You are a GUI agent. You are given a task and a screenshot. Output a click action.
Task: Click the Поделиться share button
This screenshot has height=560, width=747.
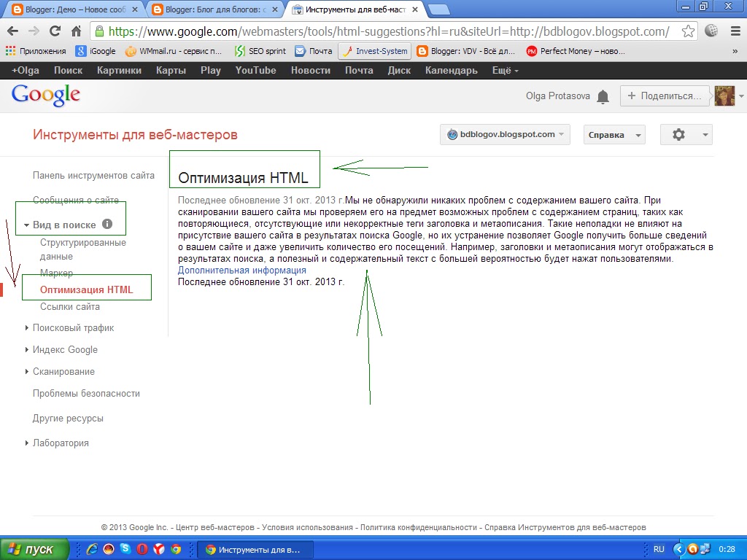click(665, 96)
